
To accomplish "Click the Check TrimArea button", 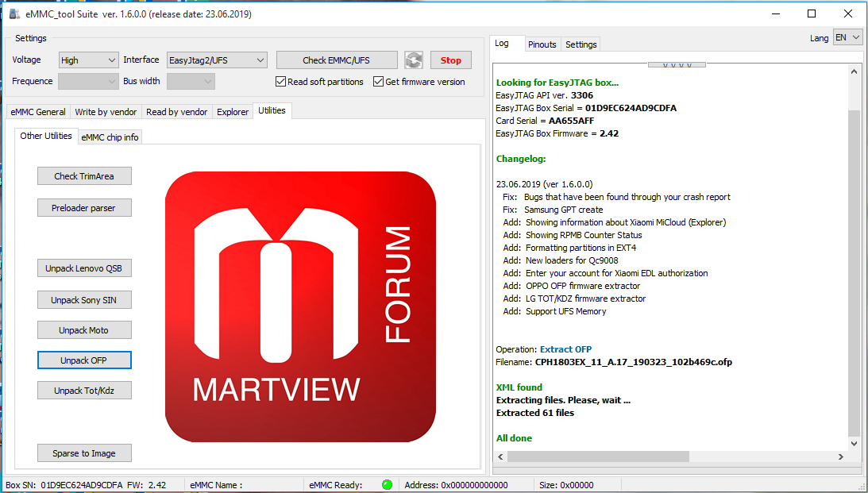I will click(84, 176).
